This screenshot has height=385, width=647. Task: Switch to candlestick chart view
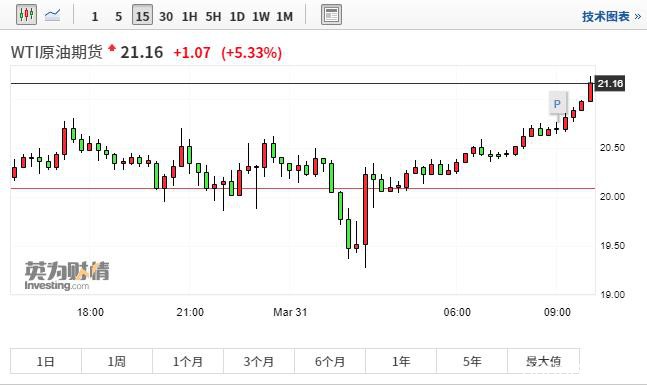point(26,15)
